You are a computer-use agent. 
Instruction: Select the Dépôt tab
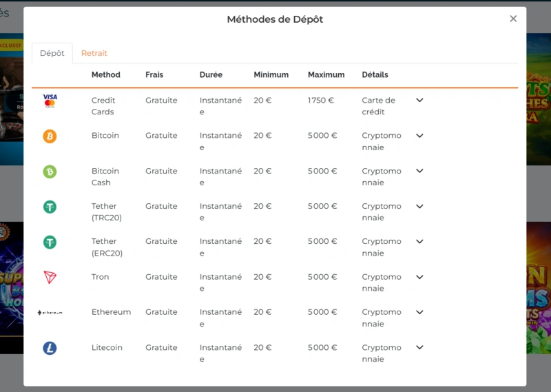52,53
